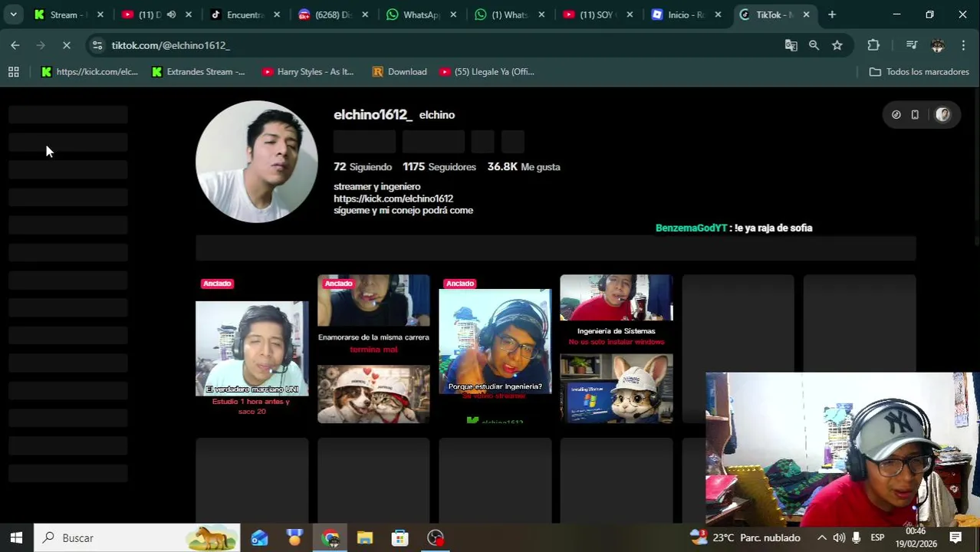Viewport: 980px width, 552px height.
Task: Open the phone app icon at top right
Action: tap(915, 115)
